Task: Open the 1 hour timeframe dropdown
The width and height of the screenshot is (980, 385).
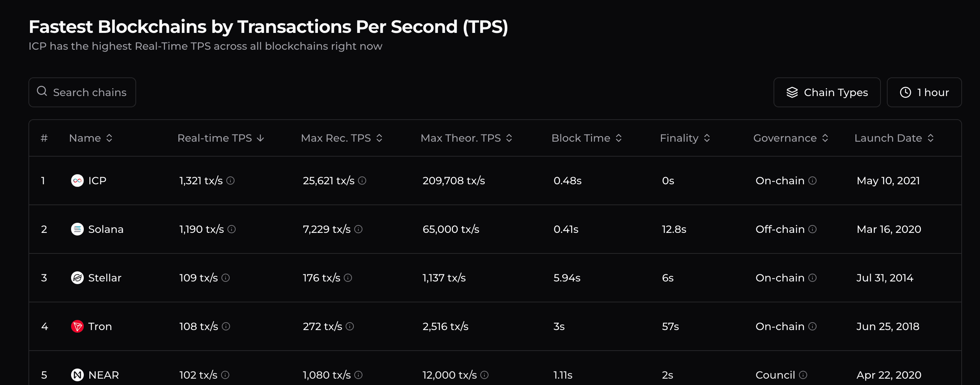Action: coord(924,92)
